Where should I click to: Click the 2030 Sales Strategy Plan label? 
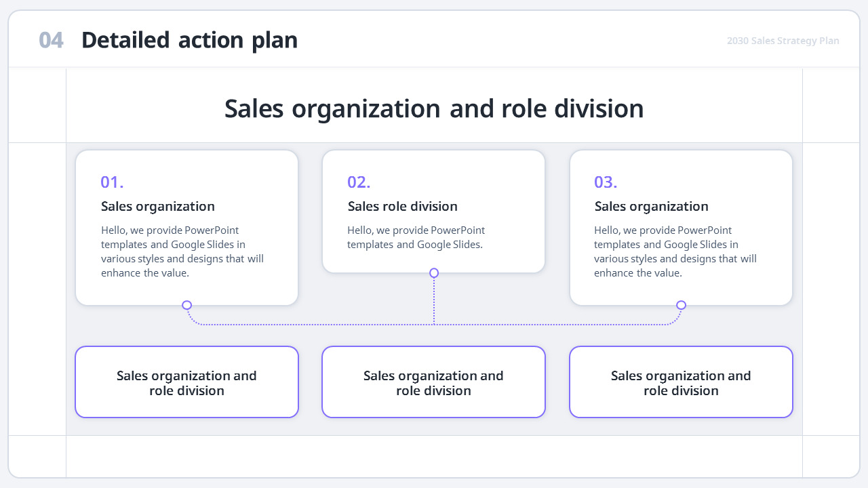point(783,41)
